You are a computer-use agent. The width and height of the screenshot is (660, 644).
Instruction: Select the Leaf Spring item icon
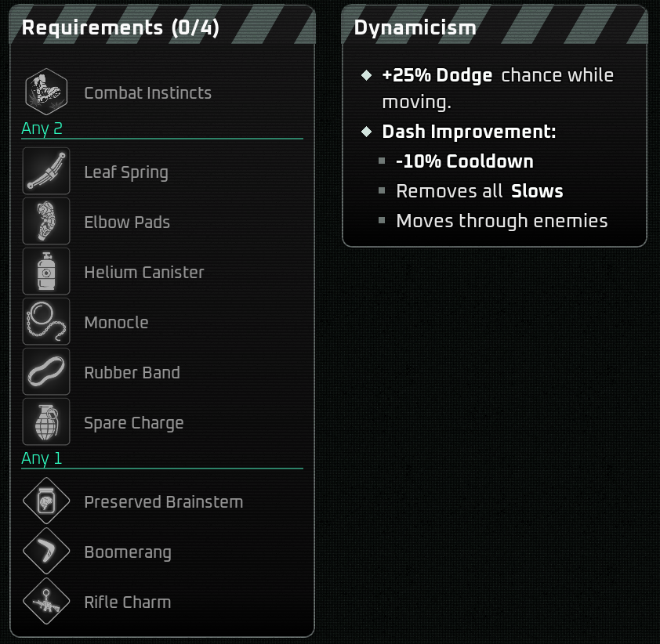tap(46, 172)
